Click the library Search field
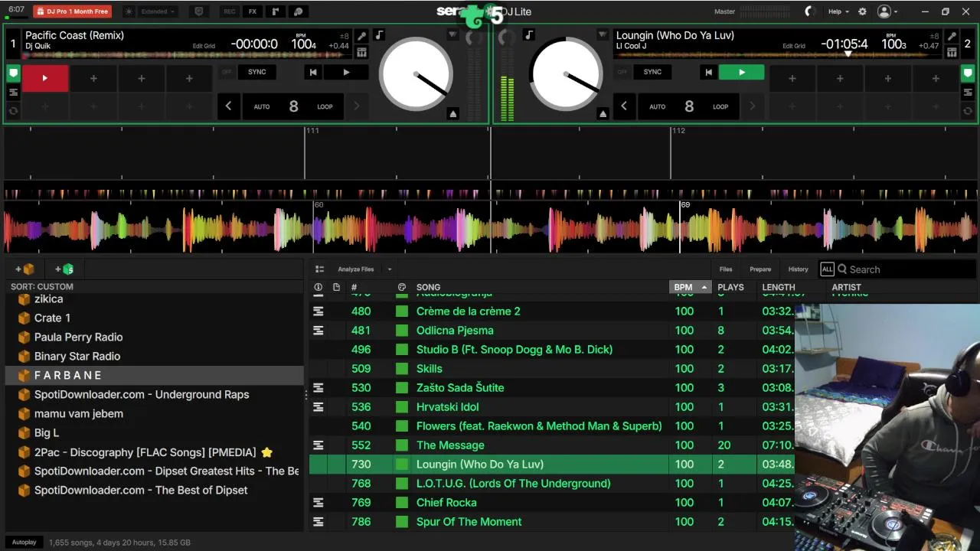The width and height of the screenshot is (980, 551). [x=906, y=269]
